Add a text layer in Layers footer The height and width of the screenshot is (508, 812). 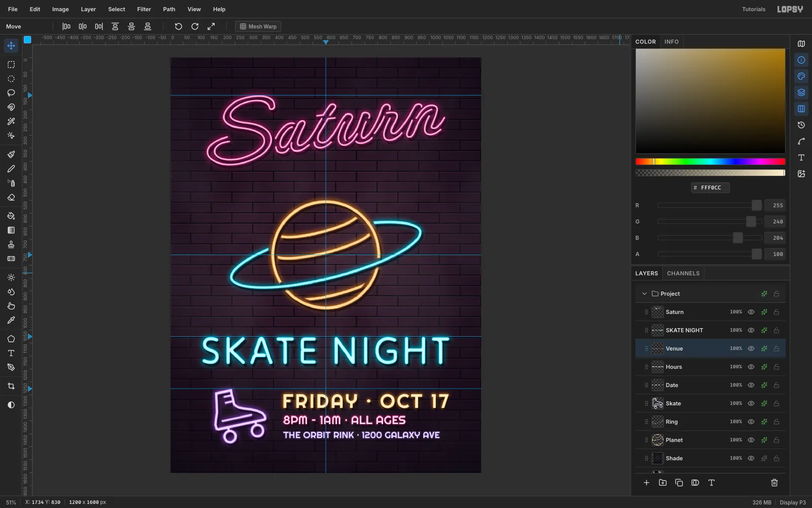point(712,483)
